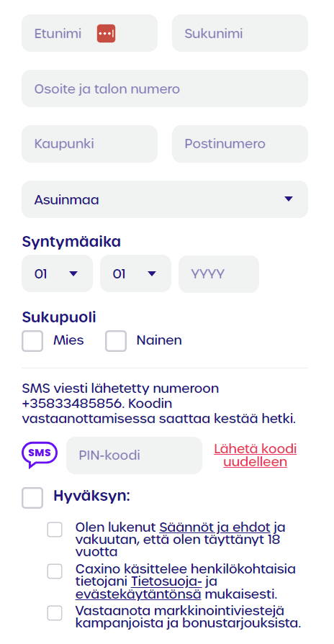The height and width of the screenshot is (644, 334).
Task: Focus the PIN-koodi input field
Action: point(135,455)
